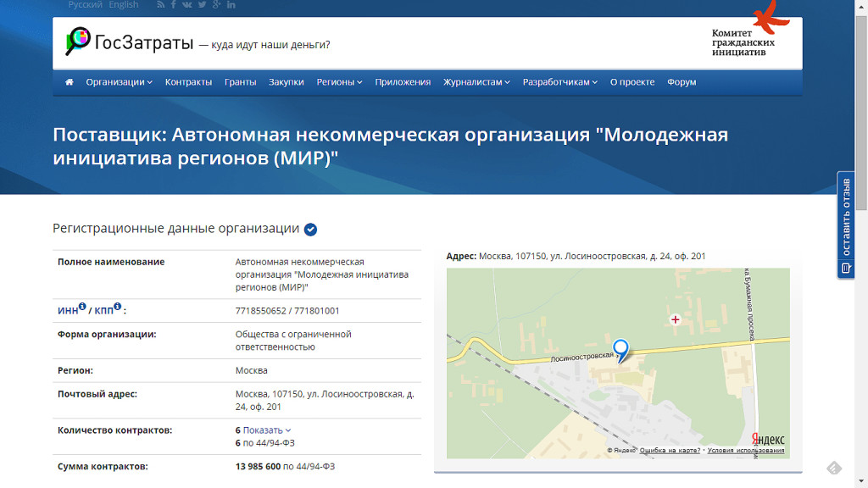The width and height of the screenshot is (868, 488).
Task: Click the Лосиноостровская street label on map
Action: coord(581,358)
